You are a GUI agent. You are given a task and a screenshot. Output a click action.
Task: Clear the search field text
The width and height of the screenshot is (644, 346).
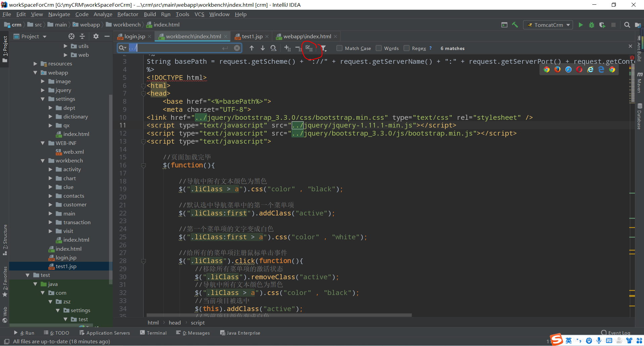237,48
